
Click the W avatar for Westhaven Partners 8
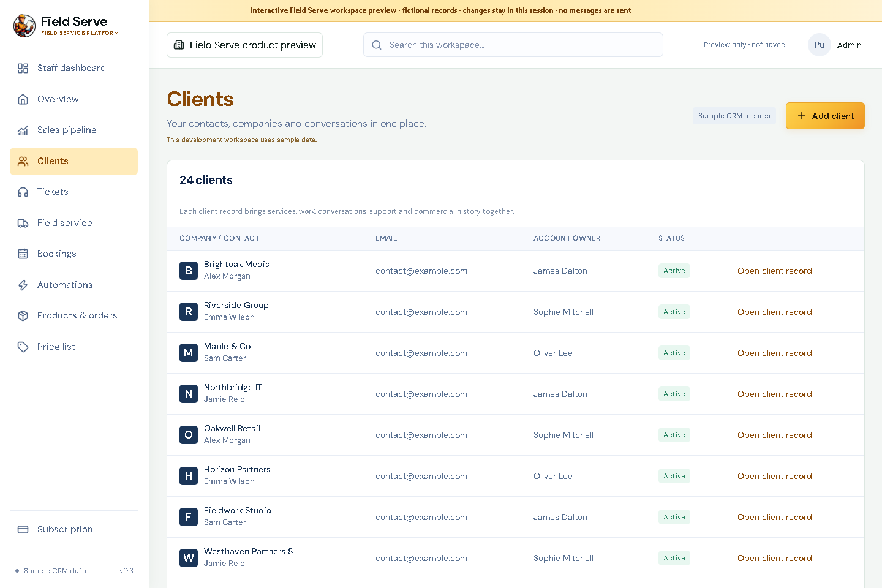[189, 558]
